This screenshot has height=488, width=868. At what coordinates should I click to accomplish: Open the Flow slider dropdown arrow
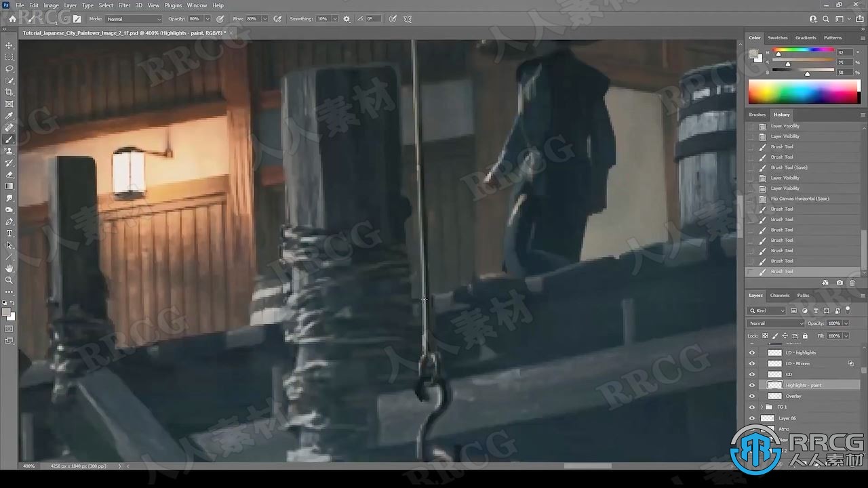[264, 19]
